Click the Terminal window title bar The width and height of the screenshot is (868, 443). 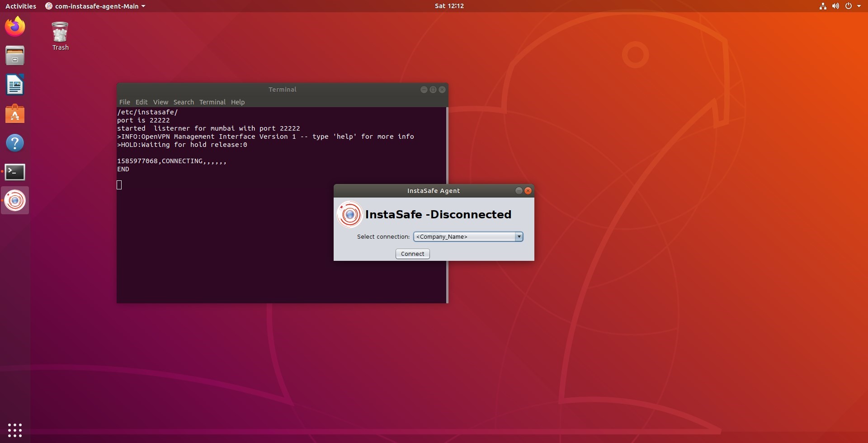283,90
